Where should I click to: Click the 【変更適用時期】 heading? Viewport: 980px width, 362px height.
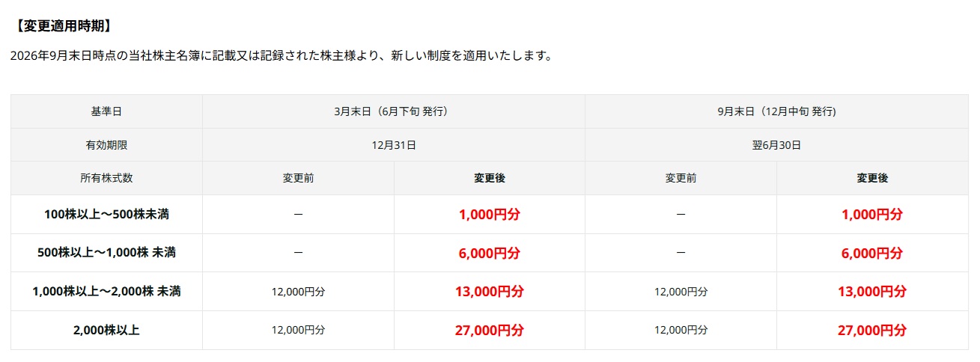64,26
